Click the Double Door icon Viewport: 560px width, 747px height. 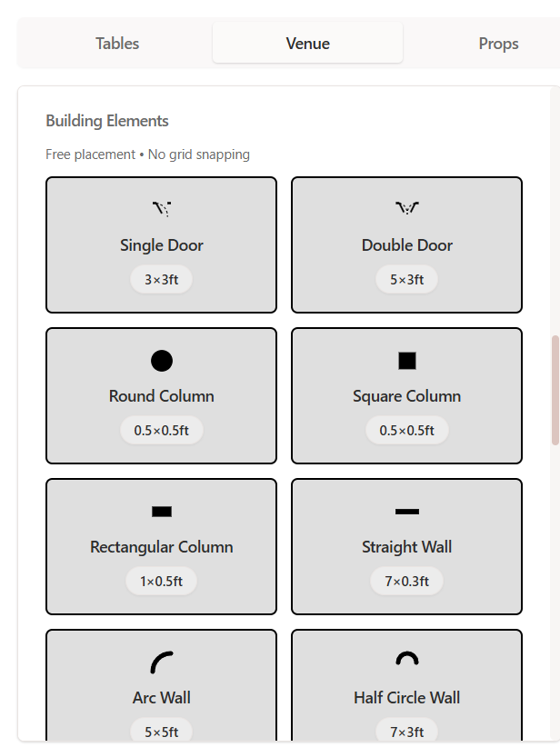click(407, 209)
